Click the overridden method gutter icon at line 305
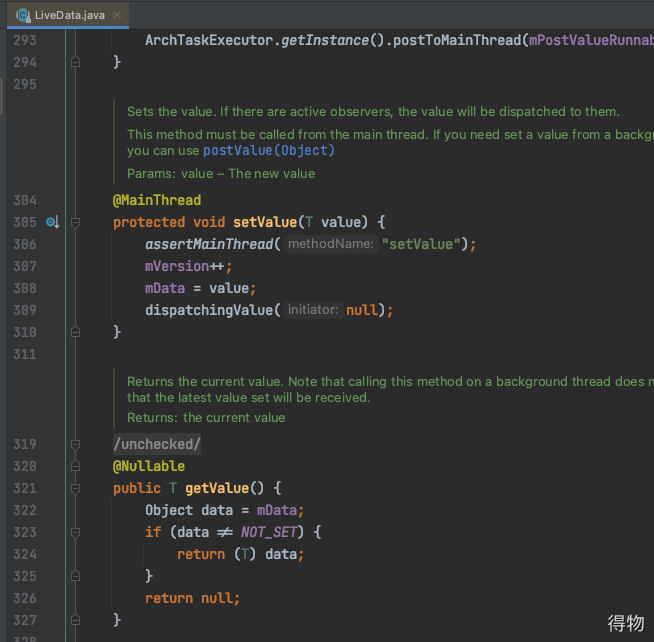The image size is (654, 642). pyautogui.click(x=52, y=222)
